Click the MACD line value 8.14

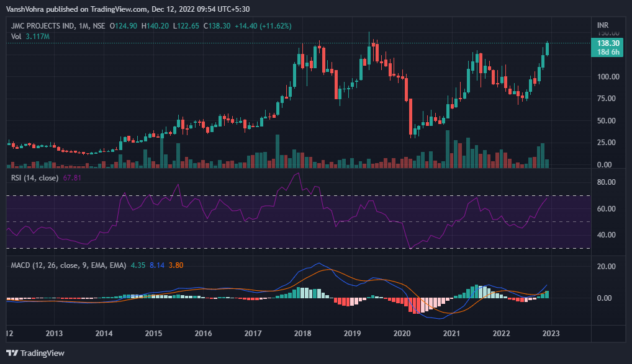coord(157,265)
